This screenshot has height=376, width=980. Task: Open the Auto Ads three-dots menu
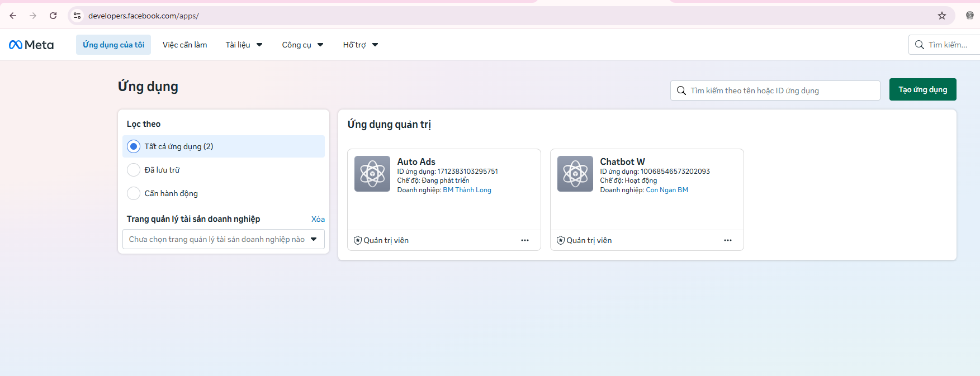pyautogui.click(x=525, y=240)
